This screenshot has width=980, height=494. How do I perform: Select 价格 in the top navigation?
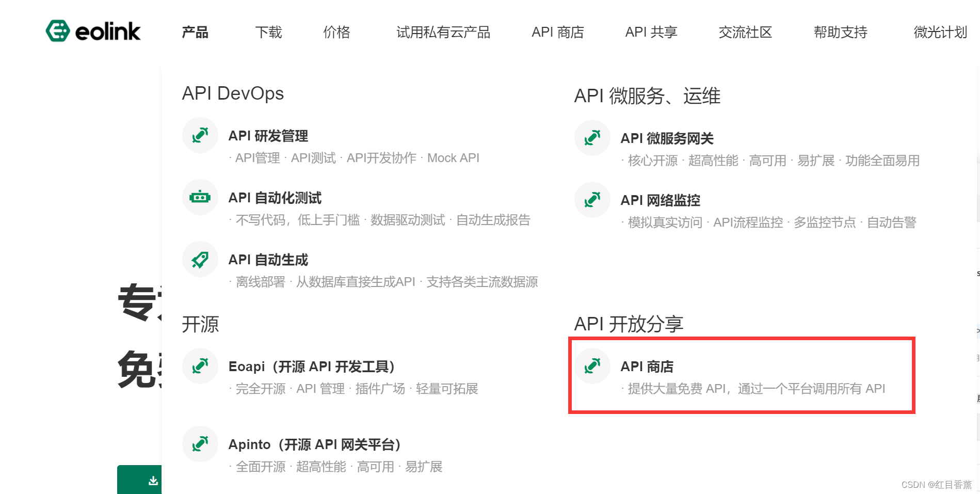336,32
